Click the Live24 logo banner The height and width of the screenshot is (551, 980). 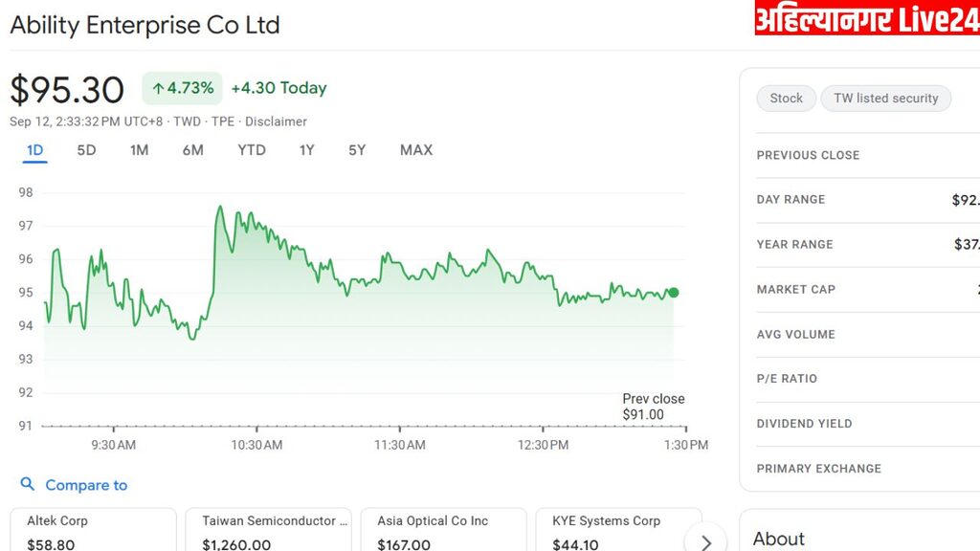866,19
